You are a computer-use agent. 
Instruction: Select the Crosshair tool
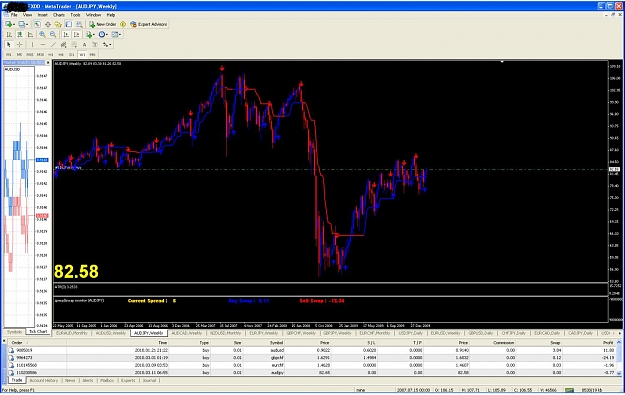[20, 45]
